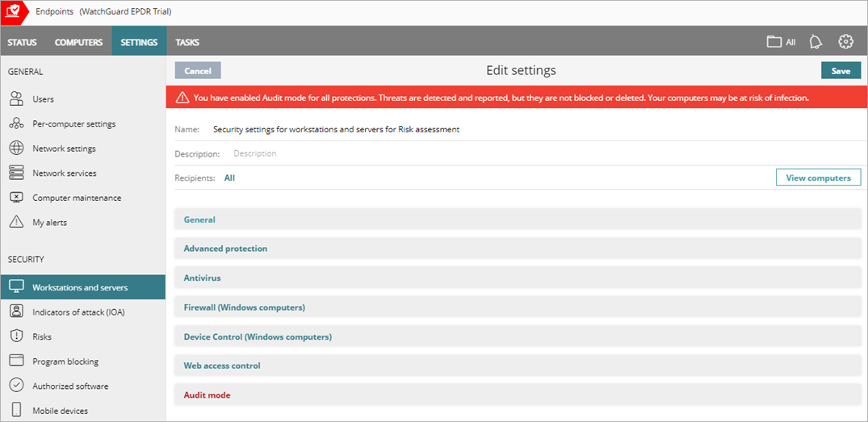Click the All recipients link
Viewport: 868px width, 422px height.
tap(229, 178)
